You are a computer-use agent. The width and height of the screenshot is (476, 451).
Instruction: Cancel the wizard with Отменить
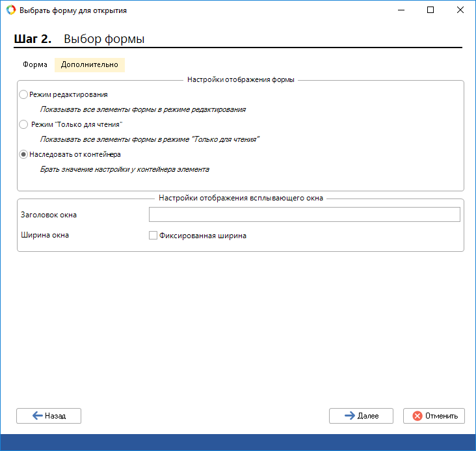[x=434, y=416]
